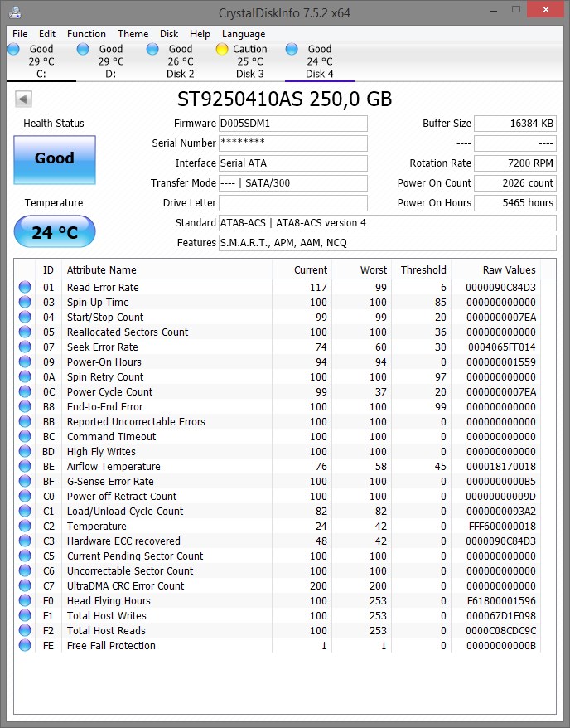Select the Caution Disk 3 tab
Viewport: 570px width, 728px height.
[250, 61]
